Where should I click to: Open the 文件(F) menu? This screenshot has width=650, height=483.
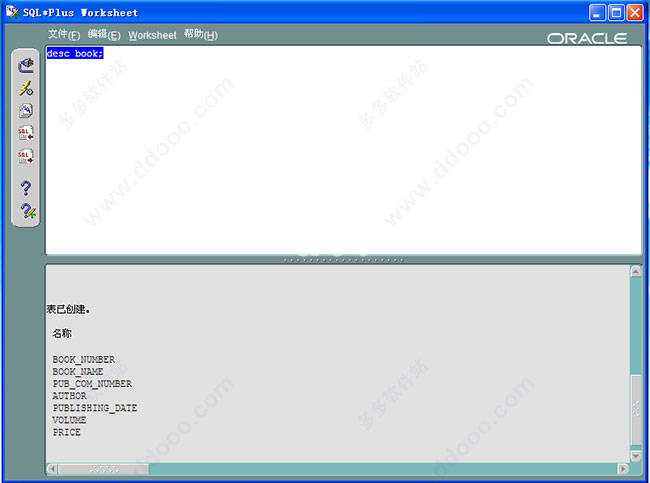pos(64,34)
